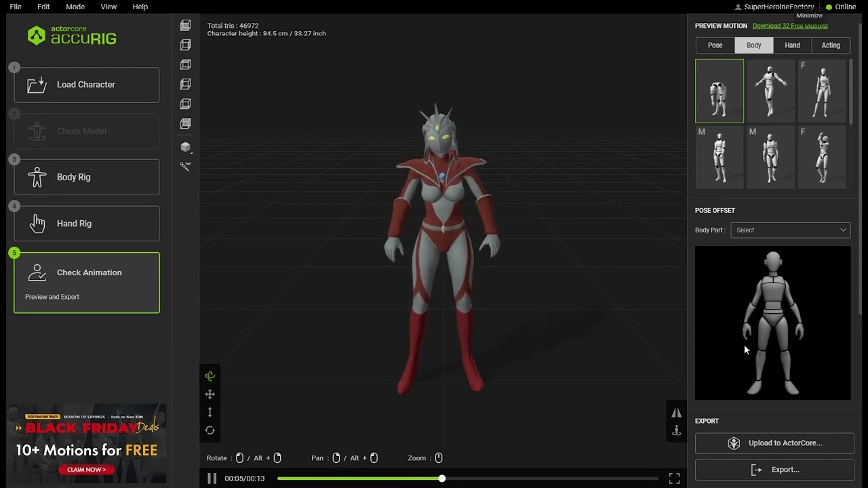Switch to the Acting motion tab
Viewport: 868px width, 488px height.
(831, 45)
